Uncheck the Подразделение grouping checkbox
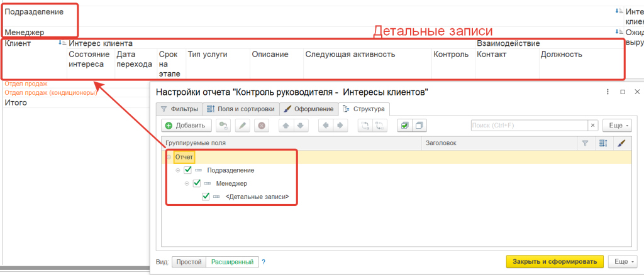This screenshot has height=275, width=644. (187, 170)
